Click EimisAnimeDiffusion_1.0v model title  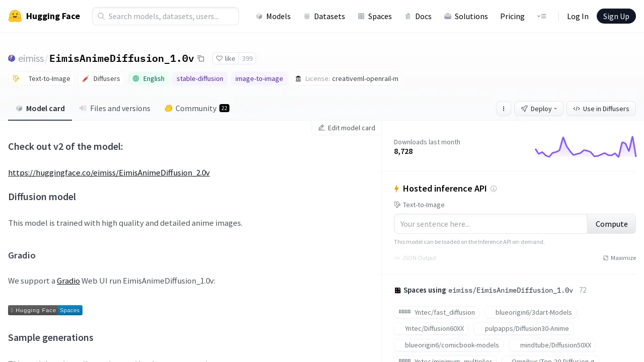click(122, 58)
